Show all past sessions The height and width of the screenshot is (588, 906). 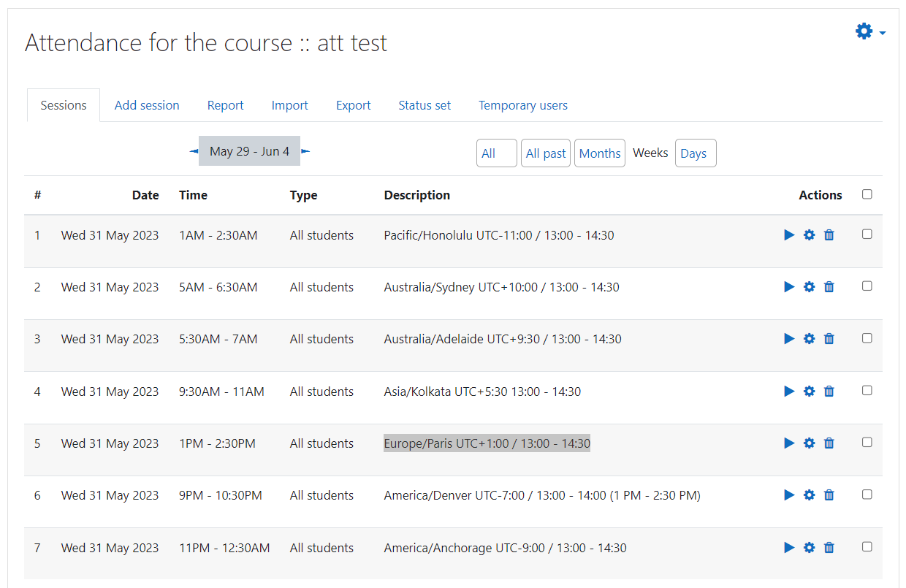coord(545,153)
